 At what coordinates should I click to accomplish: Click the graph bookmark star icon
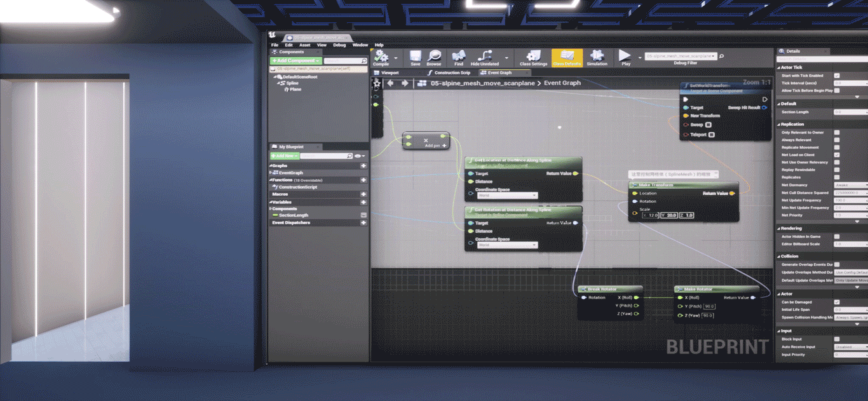click(377, 83)
